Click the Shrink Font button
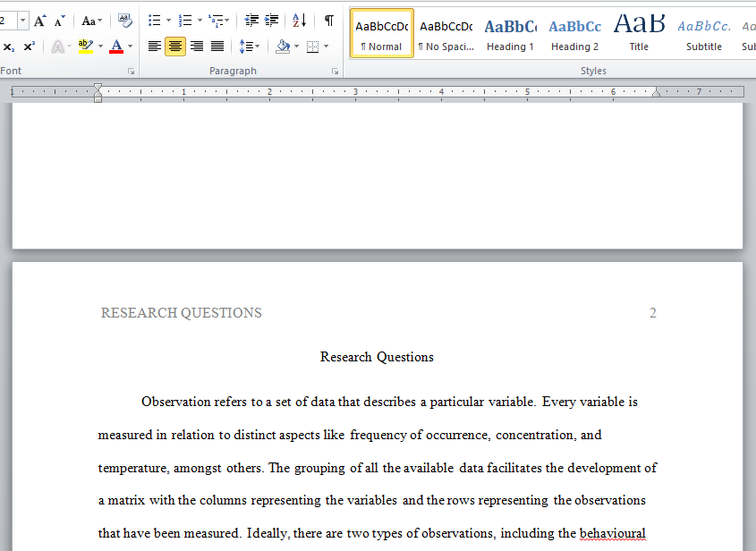 tap(59, 21)
